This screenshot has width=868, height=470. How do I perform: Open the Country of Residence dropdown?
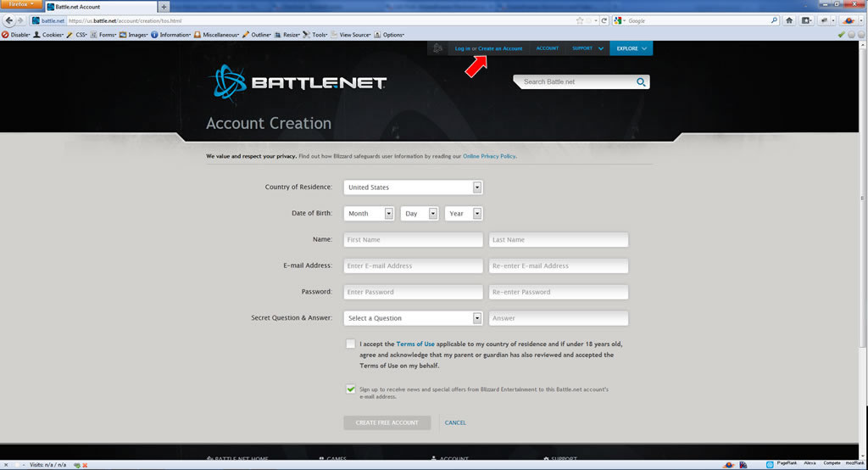[x=413, y=187]
